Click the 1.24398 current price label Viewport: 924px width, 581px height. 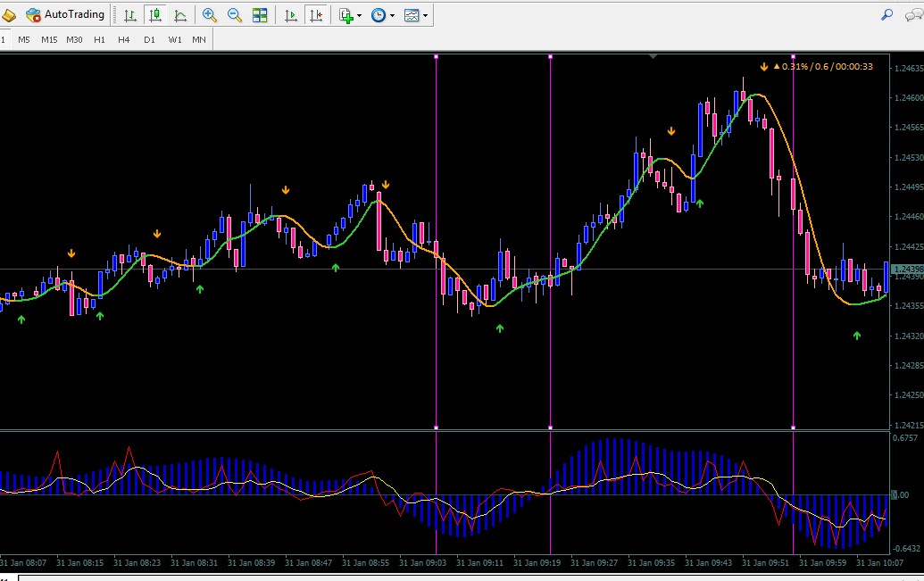908,270
